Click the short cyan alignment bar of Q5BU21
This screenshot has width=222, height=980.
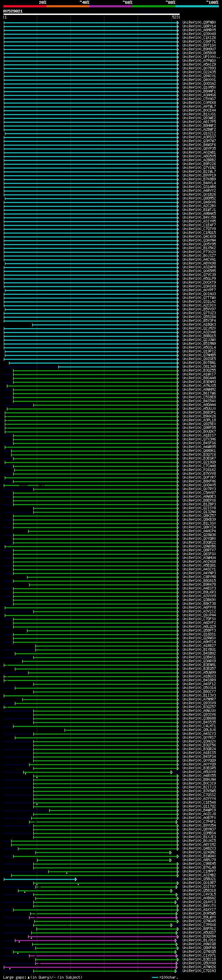[x=40, y=879]
